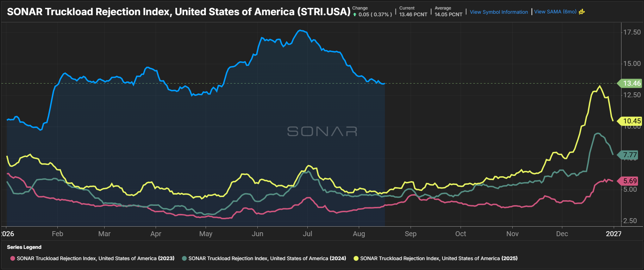The height and width of the screenshot is (270, 644).
Task: Click the green 13.46 price tag
Action: click(x=630, y=84)
